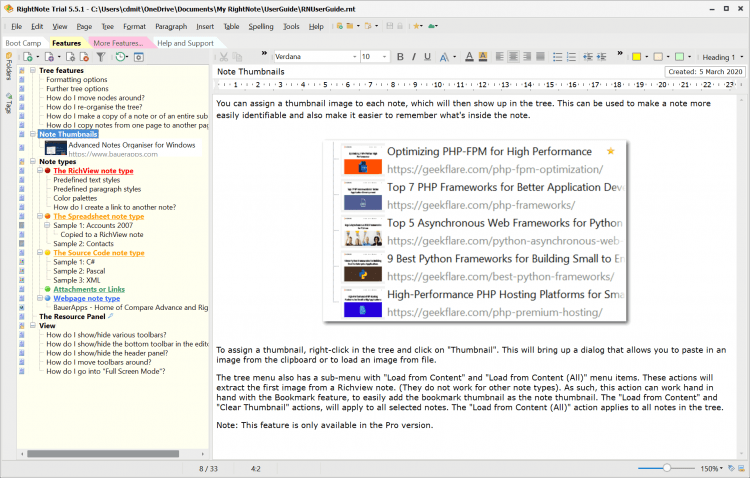Image resolution: width=750 pixels, height=478 pixels.
Task: Select the Webpage note type tree link
Action: [x=87, y=298]
